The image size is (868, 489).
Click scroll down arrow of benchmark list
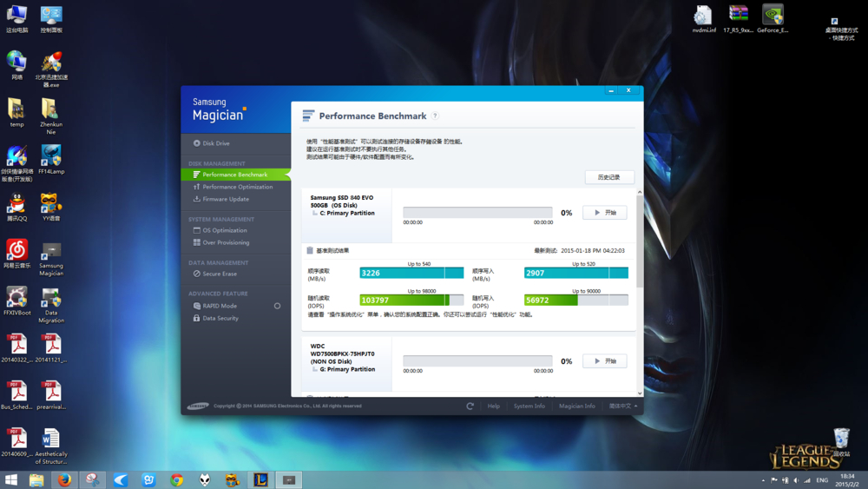(x=640, y=393)
